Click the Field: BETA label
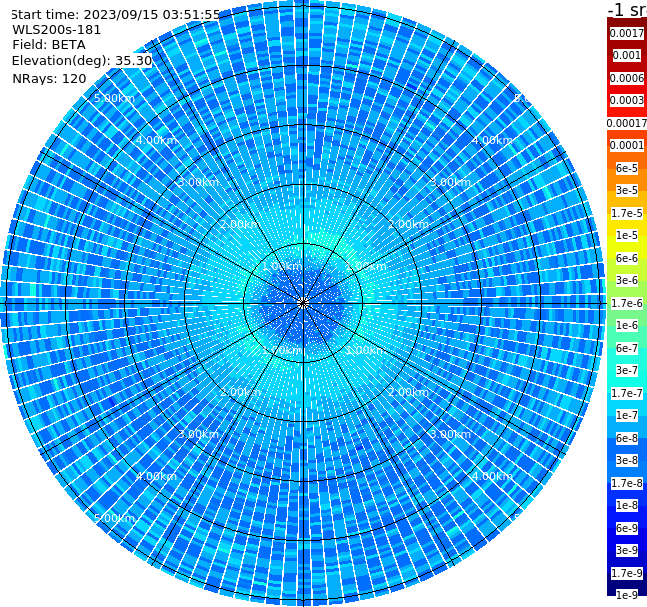This screenshot has height=607, width=647. click(x=49, y=45)
